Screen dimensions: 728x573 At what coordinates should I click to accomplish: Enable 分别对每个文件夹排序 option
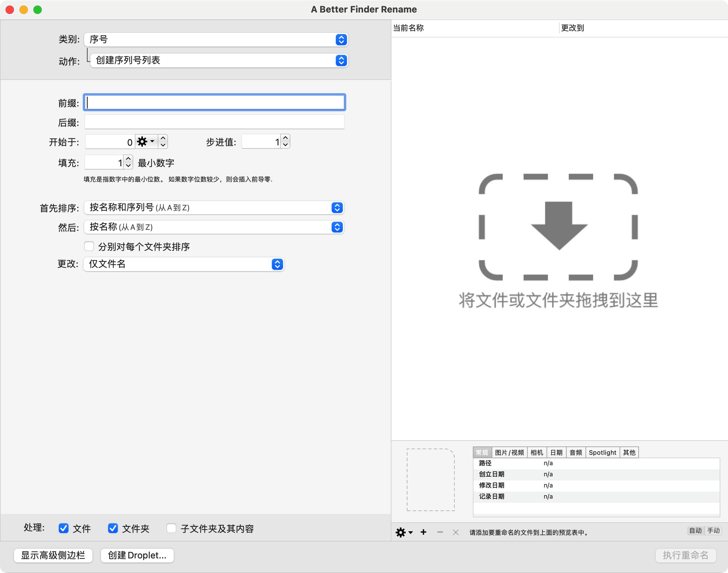(89, 246)
